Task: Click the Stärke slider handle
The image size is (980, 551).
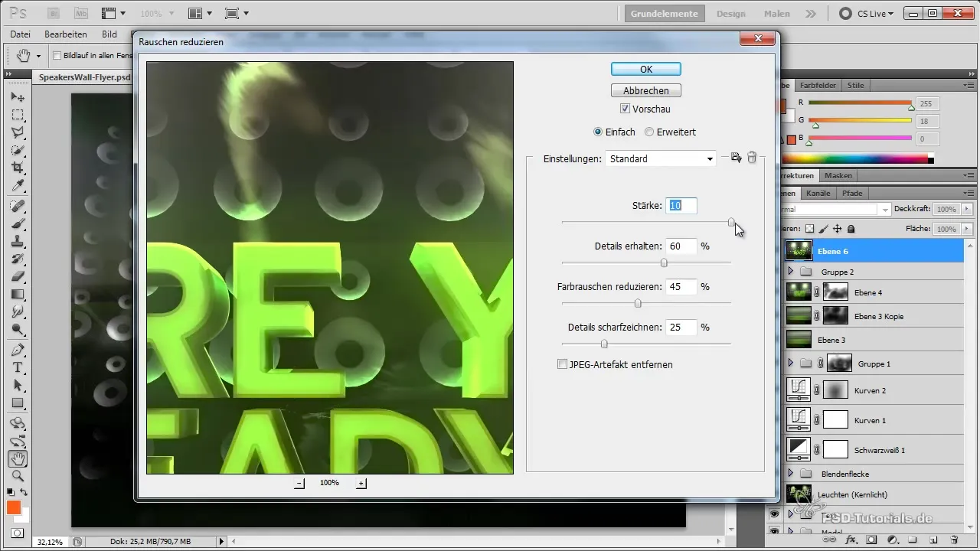Action: click(731, 222)
